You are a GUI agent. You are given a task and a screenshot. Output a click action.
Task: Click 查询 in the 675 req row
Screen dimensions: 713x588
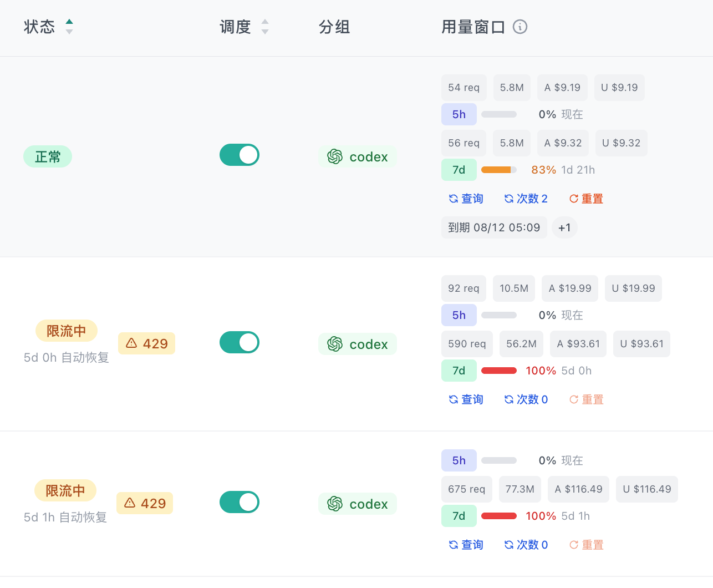pyautogui.click(x=466, y=545)
